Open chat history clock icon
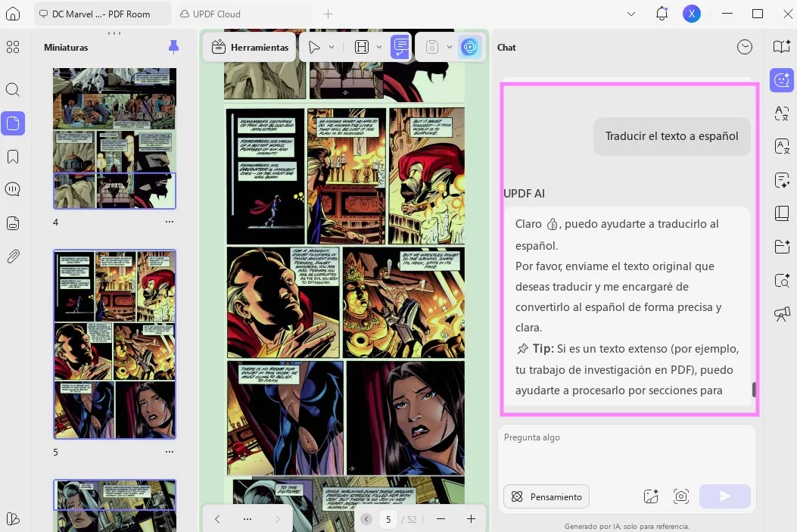This screenshot has height=532, width=797. pos(745,47)
